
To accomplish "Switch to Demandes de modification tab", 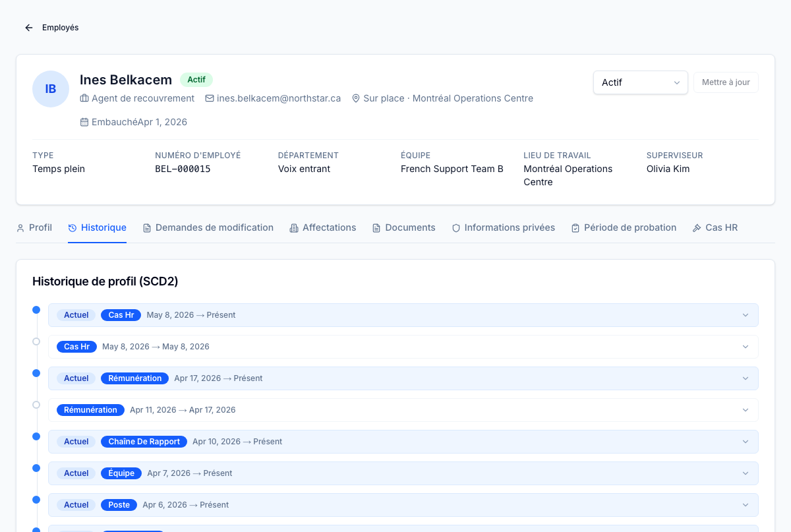I will (x=208, y=227).
